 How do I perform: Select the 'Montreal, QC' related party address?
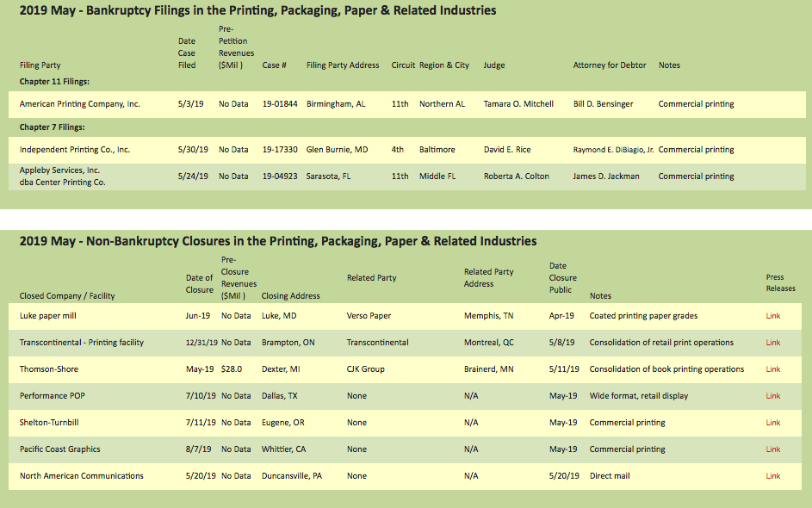489,343
